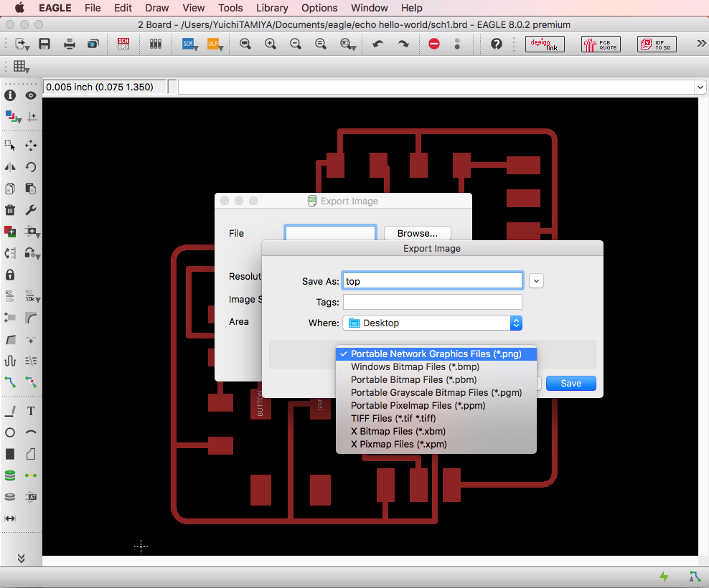Viewport: 709px width, 588px height.
Task: Open the layer Display settings tool
Action: pyautogui.click(x=13, y=117)
